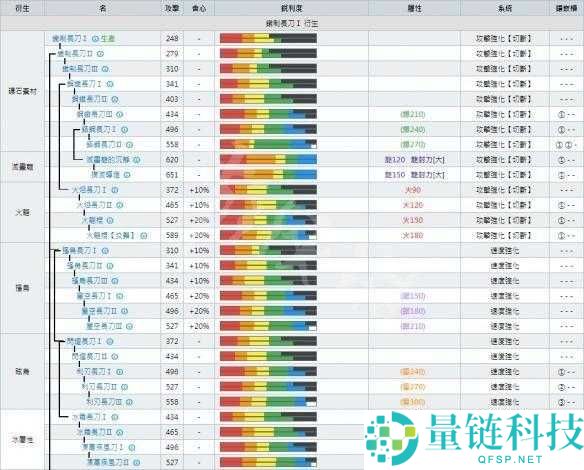Open the info icon in the 651 attack row
The image size is (584, 470).
(127, 175)
